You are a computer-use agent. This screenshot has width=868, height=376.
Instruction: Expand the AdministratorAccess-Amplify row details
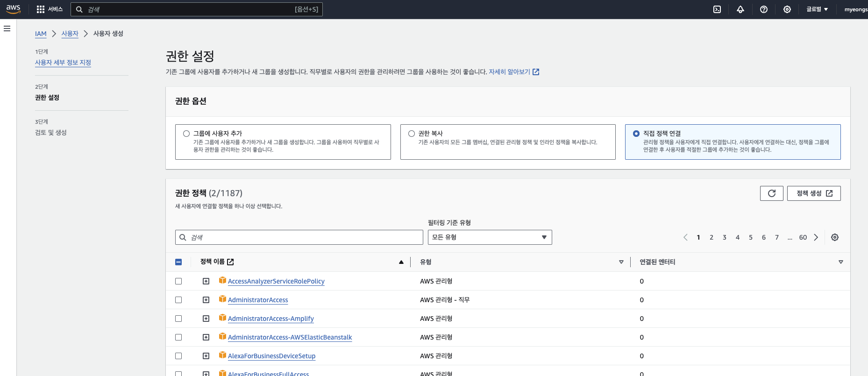pos(206,319)
